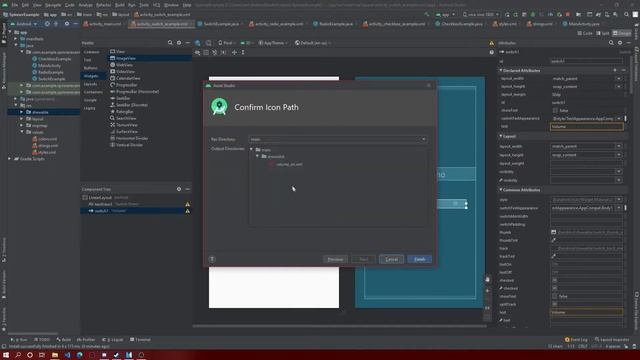Select Common category in Palette
This screenshot has width=640, height=360.
91,52
